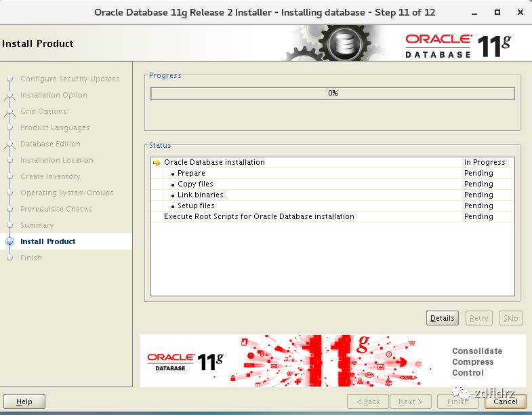
Task: Select the Product Languages step
Action: 55,127
